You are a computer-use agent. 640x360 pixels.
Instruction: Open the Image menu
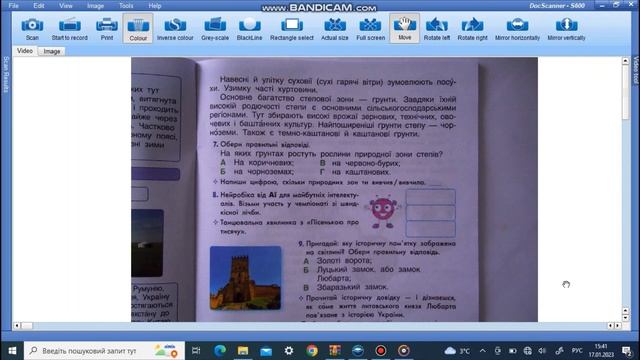pyautogui.click(x=95, y=6)
